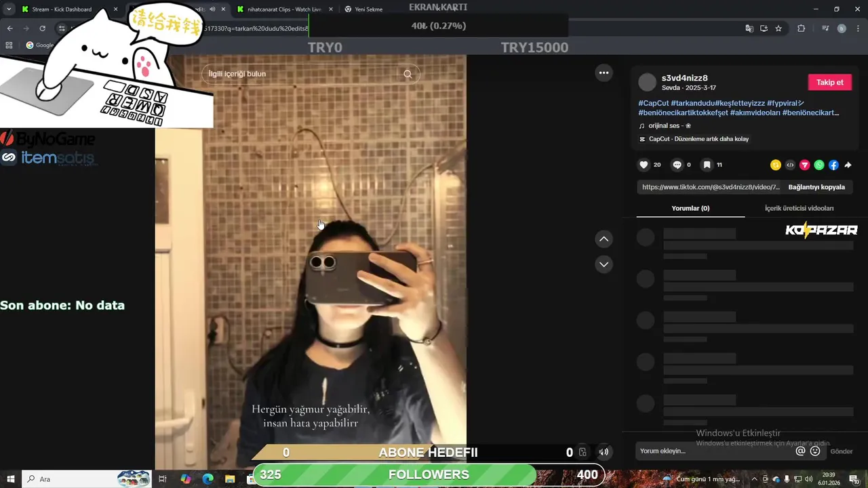Go to next video with down arrow
The height and width of the screenshot is (488, 868).
click(604, 264)
